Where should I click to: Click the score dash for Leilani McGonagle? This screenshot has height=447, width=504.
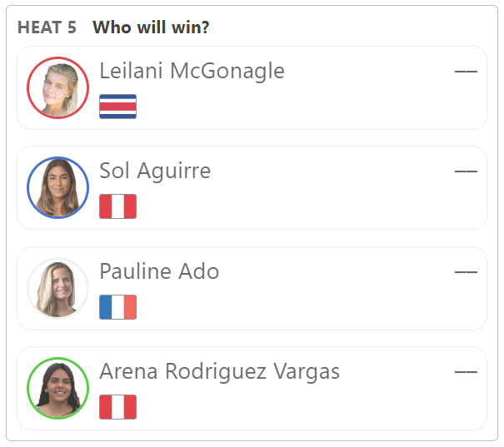click(x=466, y=72)
